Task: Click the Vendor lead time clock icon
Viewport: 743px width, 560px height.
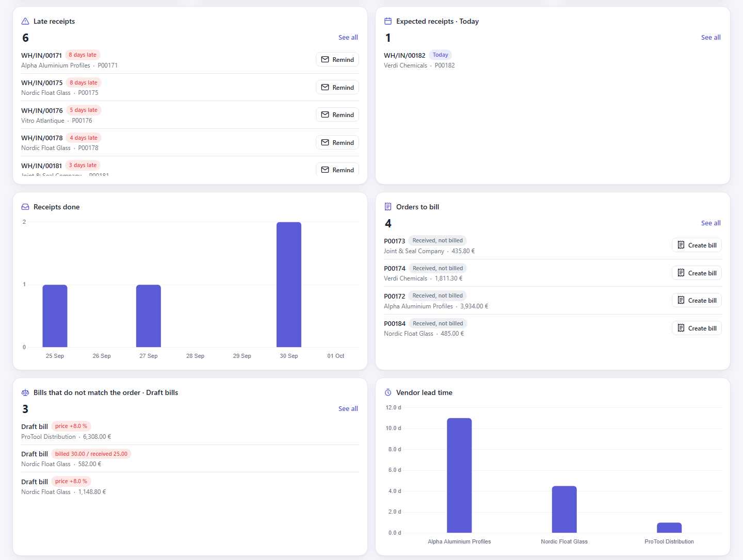Action: click(x=388, y=392)
